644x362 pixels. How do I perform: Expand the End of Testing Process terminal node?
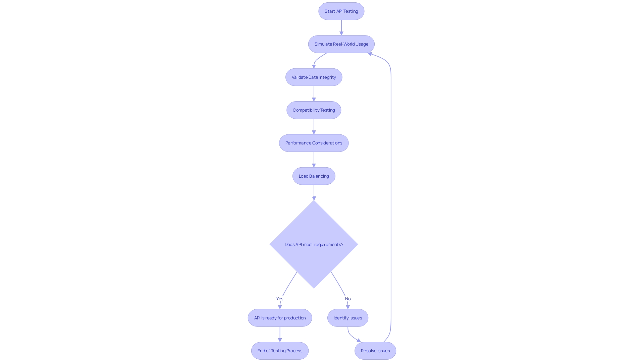pos(279,351)
